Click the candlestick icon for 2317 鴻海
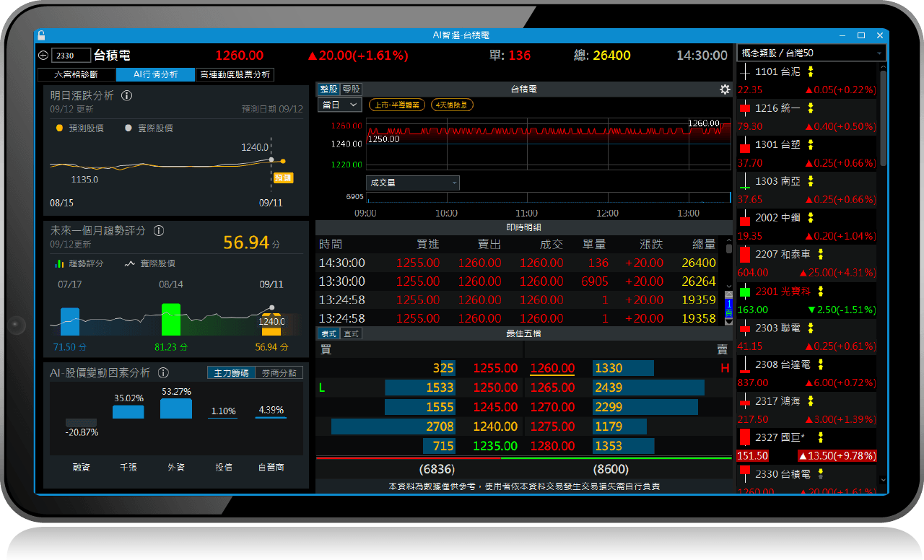 point(745,401)
